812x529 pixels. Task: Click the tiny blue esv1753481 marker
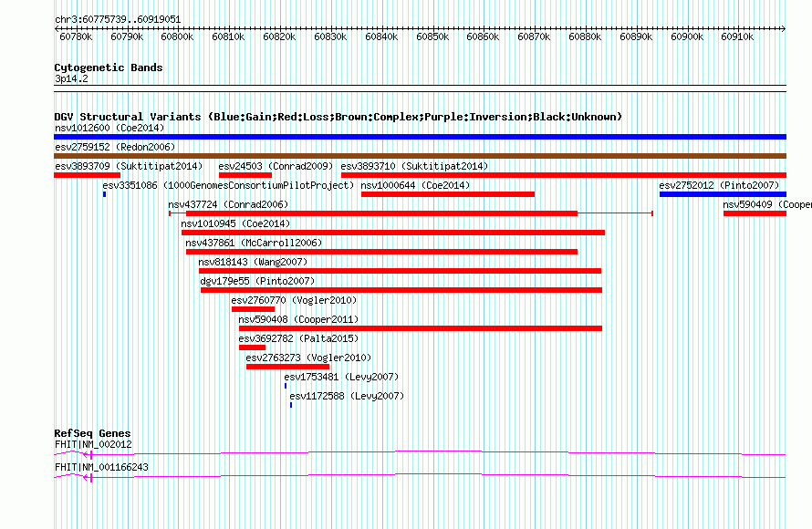[286, 386]
